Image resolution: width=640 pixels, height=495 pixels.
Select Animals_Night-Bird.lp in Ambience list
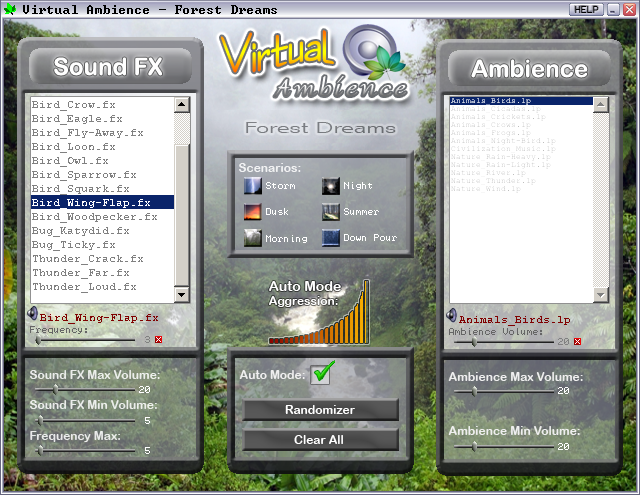pyautogui.click(x=521, y=141)
